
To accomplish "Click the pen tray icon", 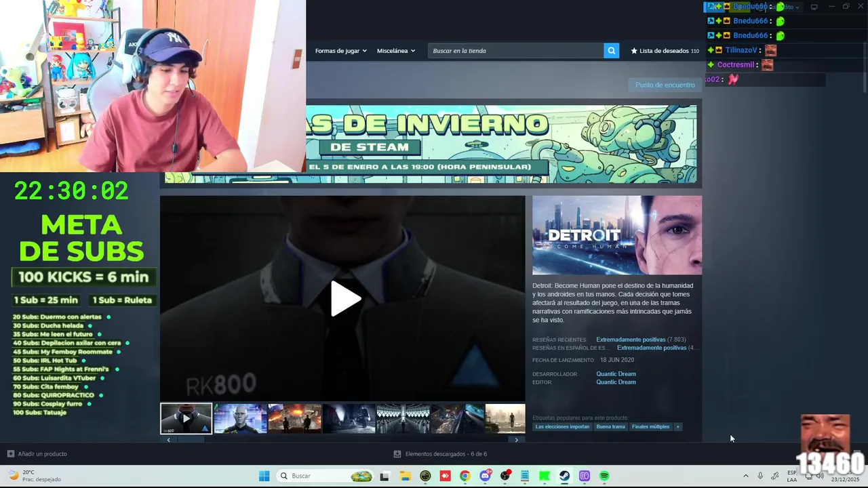I will (x=775, y=476).
